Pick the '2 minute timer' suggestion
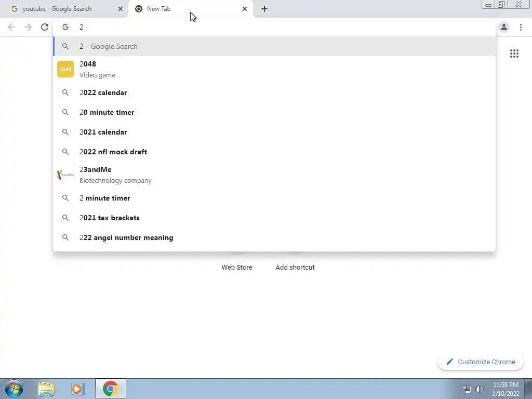The height and width of the screenshot is (399, 532). tap(274, 198)
